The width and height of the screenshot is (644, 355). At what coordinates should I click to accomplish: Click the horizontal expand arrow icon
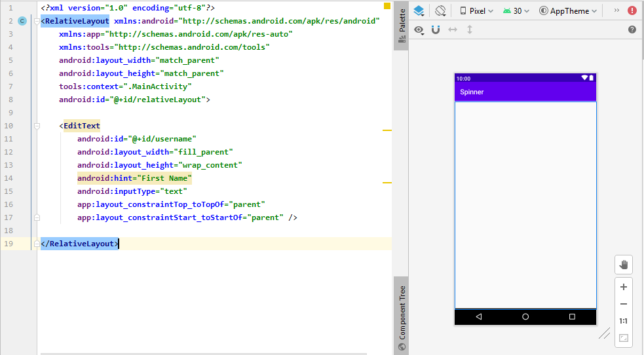(453, 29)
